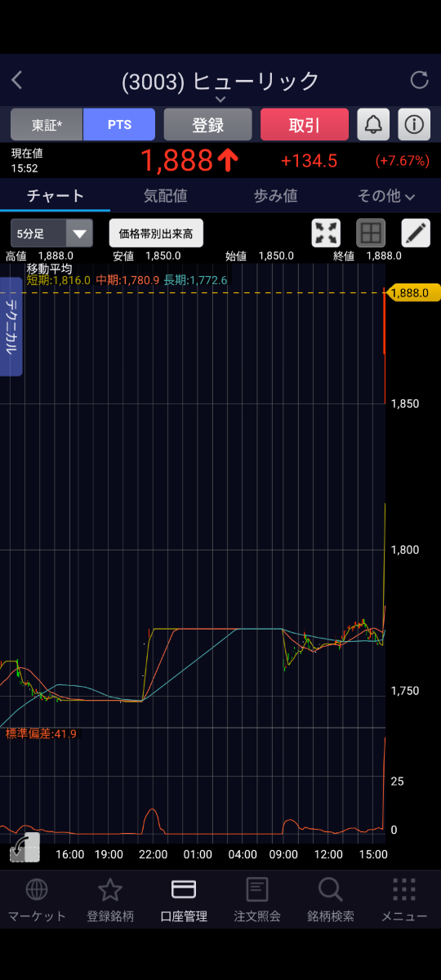Image resolution: width=441 pixels, height=980 pixels.
Task: Expand chevron under ヒューリック title
Action: click(x=220, y=99)
